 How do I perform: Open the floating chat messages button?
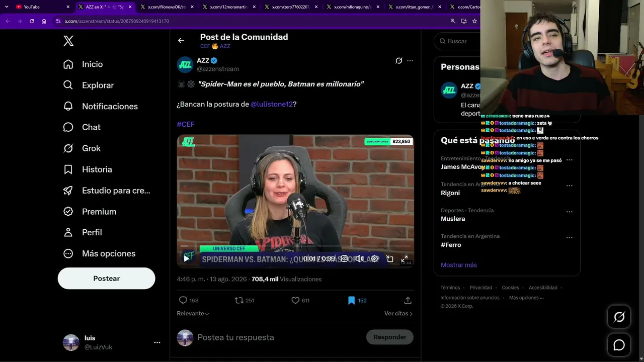619,345
